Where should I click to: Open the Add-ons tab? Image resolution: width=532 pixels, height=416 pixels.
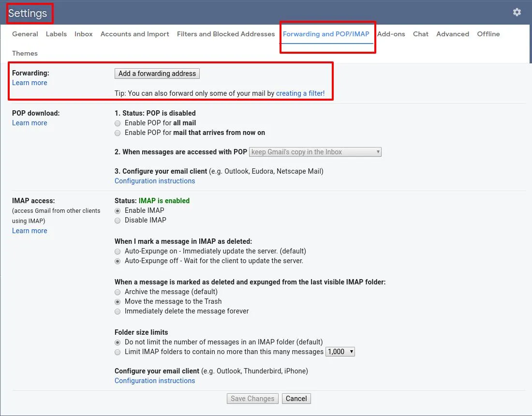(x=391, y=34)
